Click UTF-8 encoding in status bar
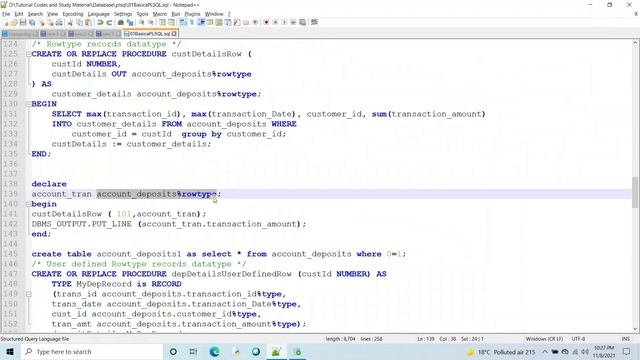The width and height of the screenshot is (640, 360). (578, 339)
